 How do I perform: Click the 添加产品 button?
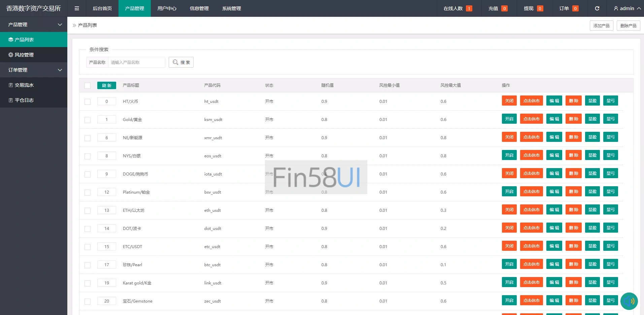point(601,26)
